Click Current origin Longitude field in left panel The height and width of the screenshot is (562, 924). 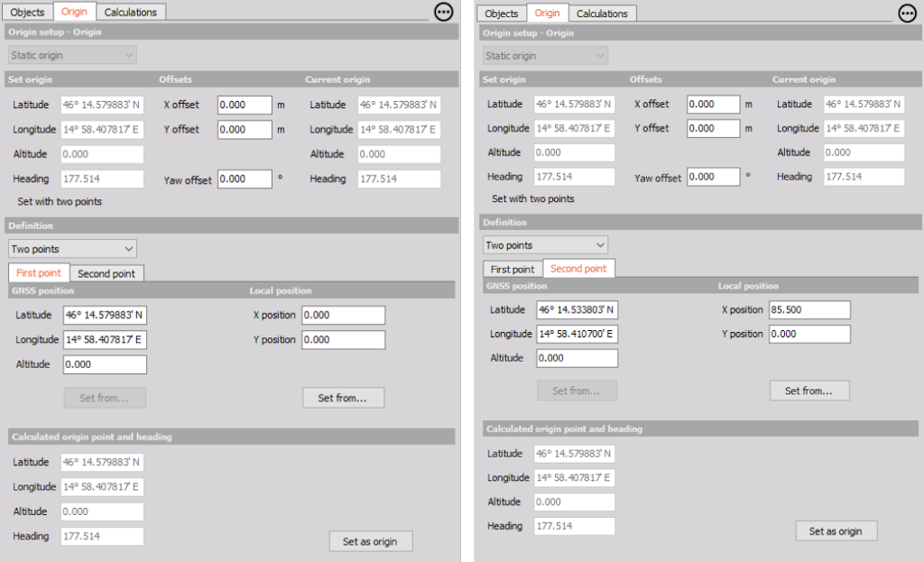pos(400,130)
